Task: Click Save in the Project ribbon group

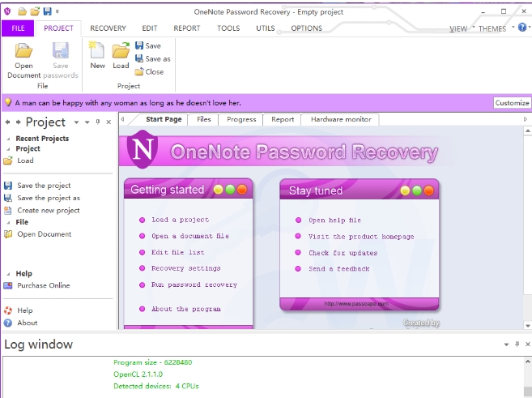Action: pos(148,45)
